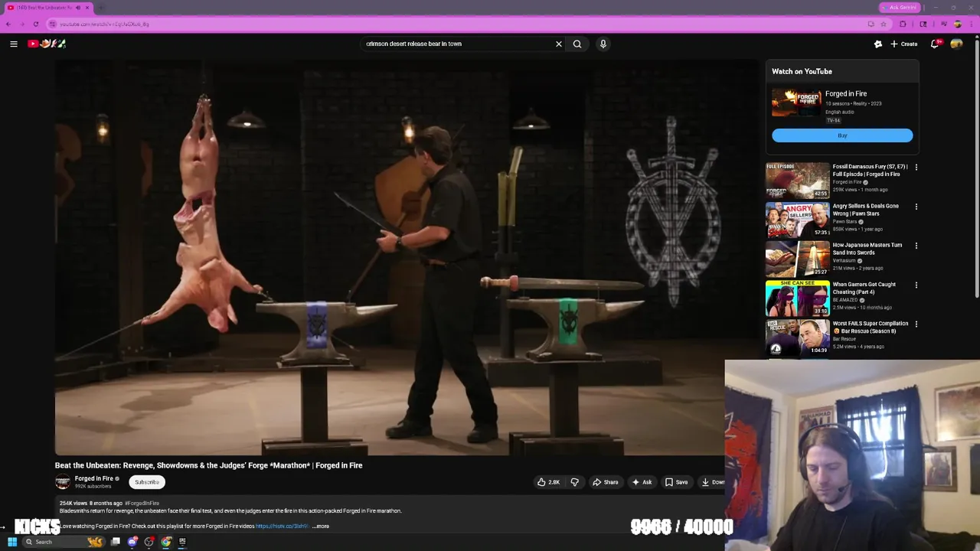Open the Forged in Fire show thumbnail in Watch on YouTube
The image size is (980, 551).
tap(796, 103)
